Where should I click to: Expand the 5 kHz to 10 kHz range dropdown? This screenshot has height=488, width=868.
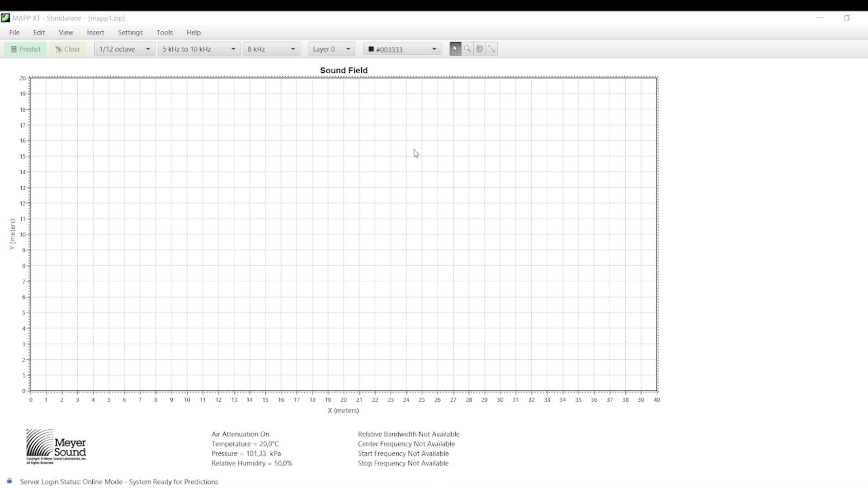point(198,49)
